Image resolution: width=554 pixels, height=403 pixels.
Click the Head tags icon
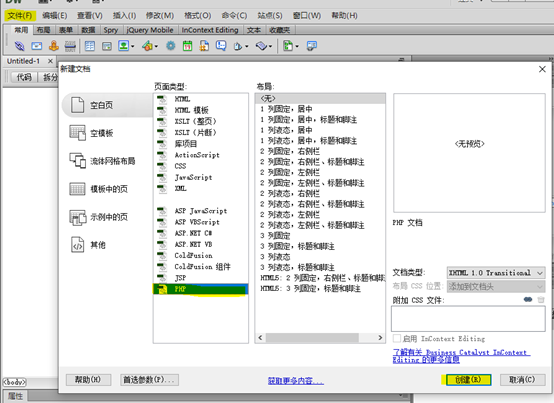click(238, 46)
